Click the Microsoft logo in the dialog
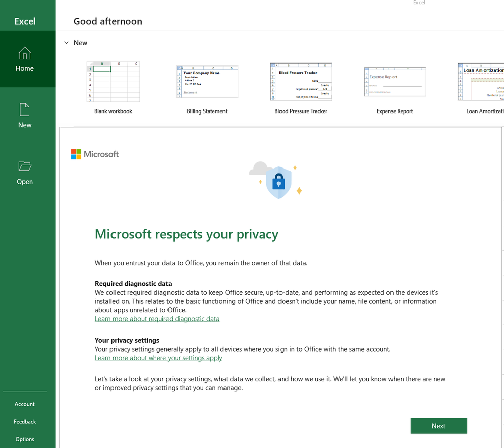The width and height of the screenshot is (504, 448). coord(95,154)
